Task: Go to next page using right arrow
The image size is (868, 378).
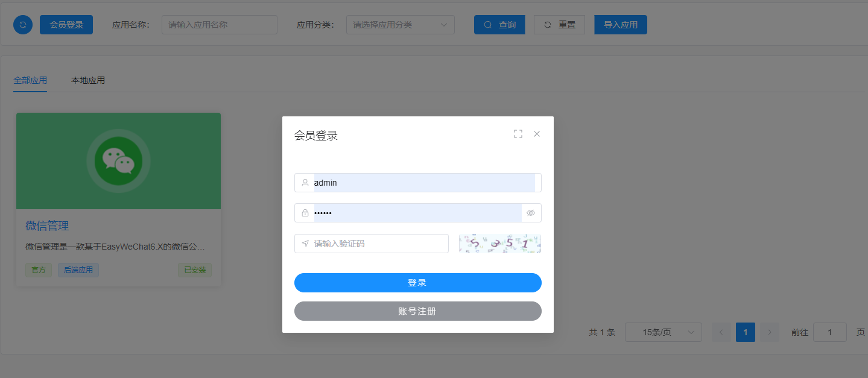Action: pos(769,332)
